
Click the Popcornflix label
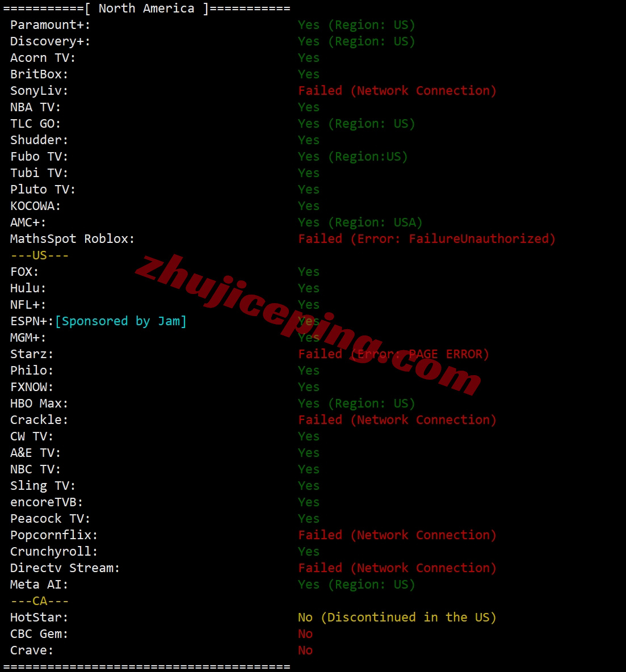[54, 535]
